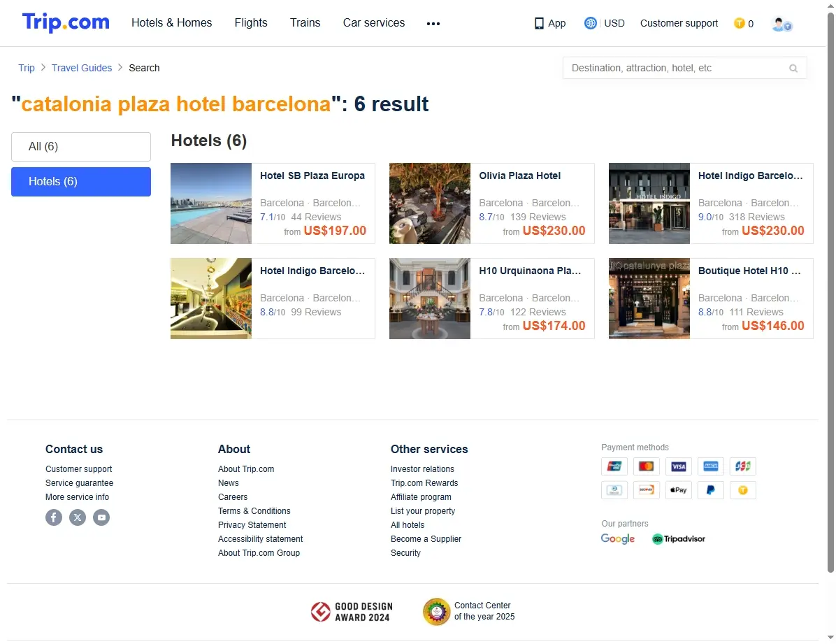Viewport: 836px width, 644px height.
Task: Click the 139 Reviews text
Action: coord(538,217)
